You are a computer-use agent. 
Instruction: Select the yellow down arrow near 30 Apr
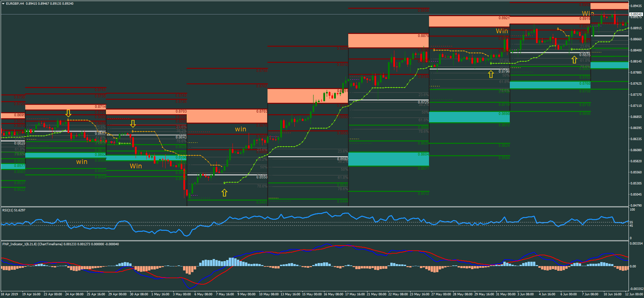coord(133,123)
